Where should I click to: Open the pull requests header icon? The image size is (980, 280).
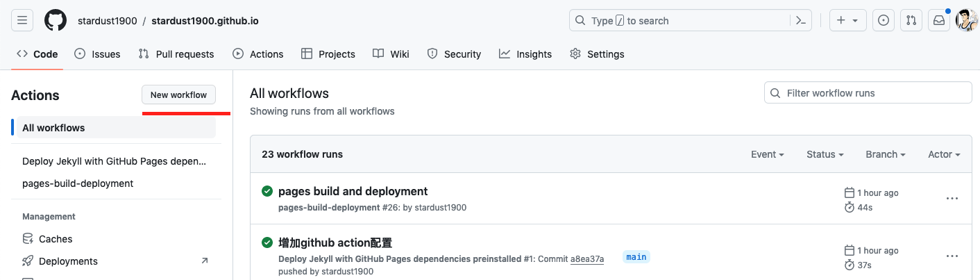911,21
